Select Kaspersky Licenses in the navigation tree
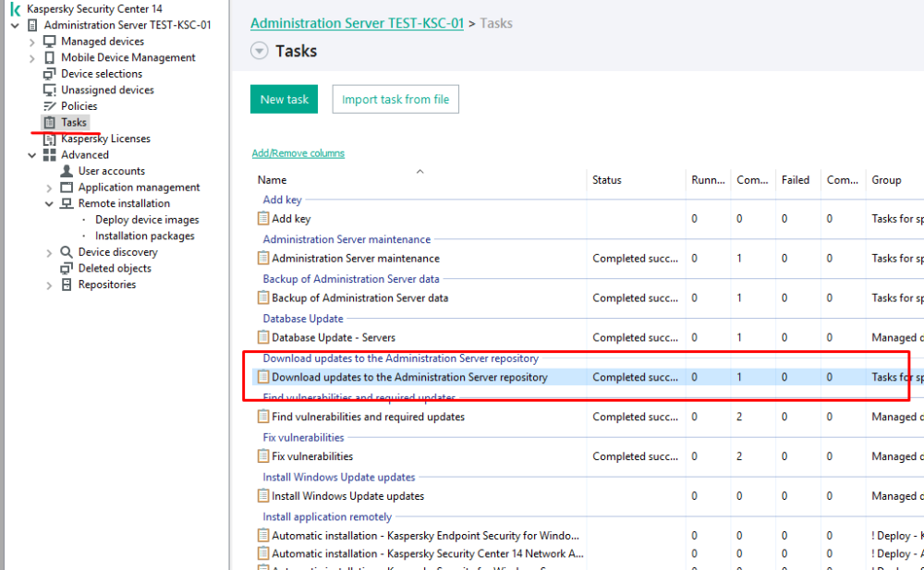Viewport: 924px width, 570px height. point(105,139)
